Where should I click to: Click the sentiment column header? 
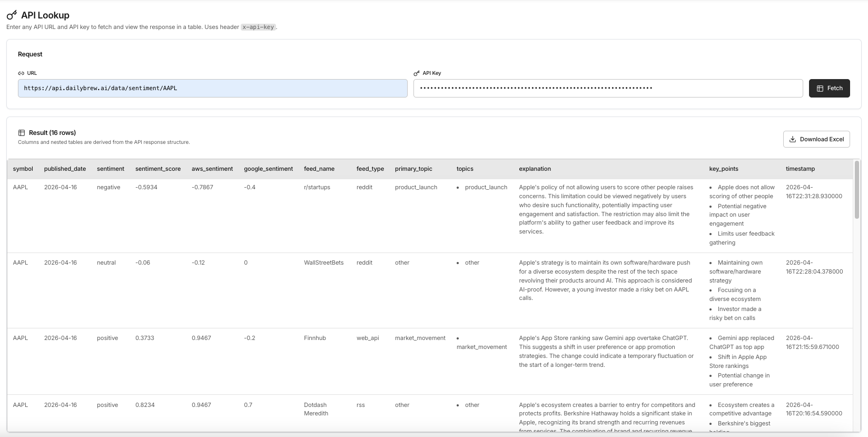(111, 169)
